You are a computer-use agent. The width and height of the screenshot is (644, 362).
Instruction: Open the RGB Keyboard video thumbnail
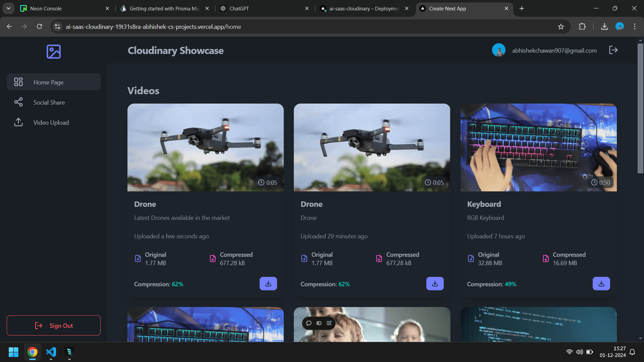pos(539,147)
